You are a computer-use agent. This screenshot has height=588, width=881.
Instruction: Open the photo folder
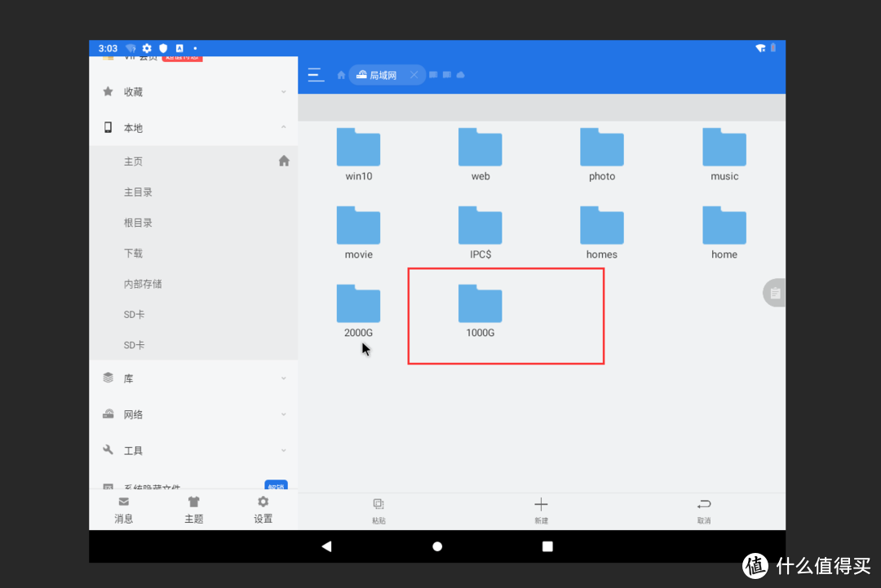coord(602,154)
